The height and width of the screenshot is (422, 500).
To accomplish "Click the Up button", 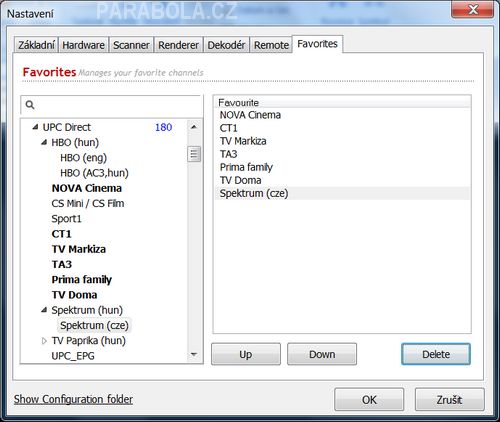I will [246, 354].
